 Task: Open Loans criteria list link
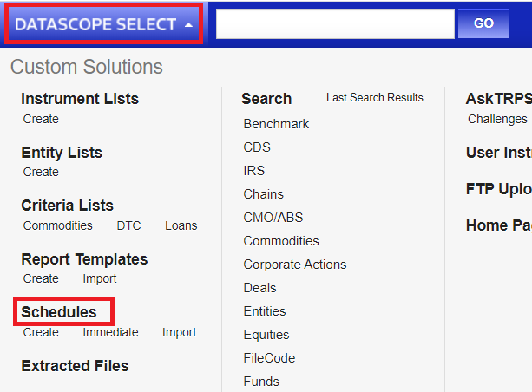click(x=181, y=225)
